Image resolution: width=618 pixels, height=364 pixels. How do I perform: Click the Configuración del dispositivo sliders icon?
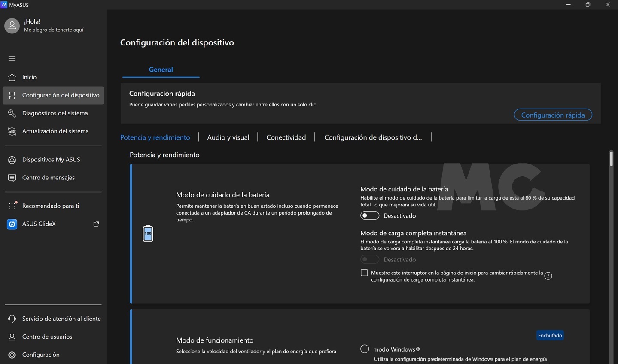click(12, 95)
